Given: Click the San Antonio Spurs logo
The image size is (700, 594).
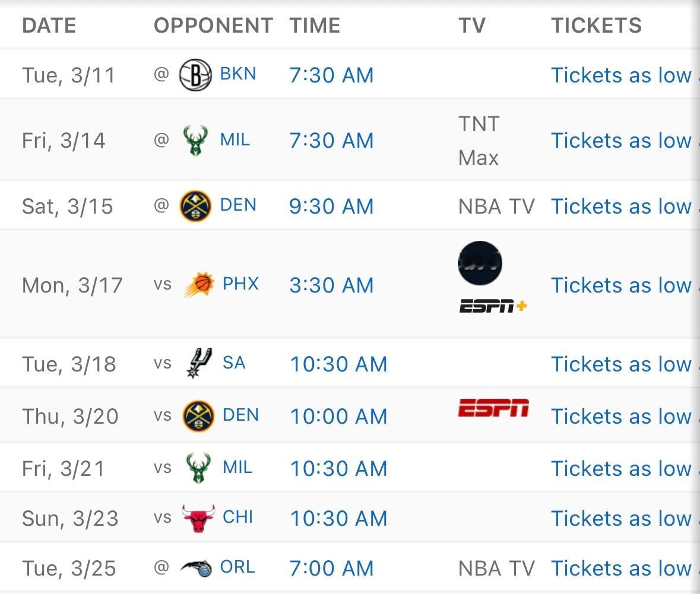Looking at the screenshot, I should (199, 363).
